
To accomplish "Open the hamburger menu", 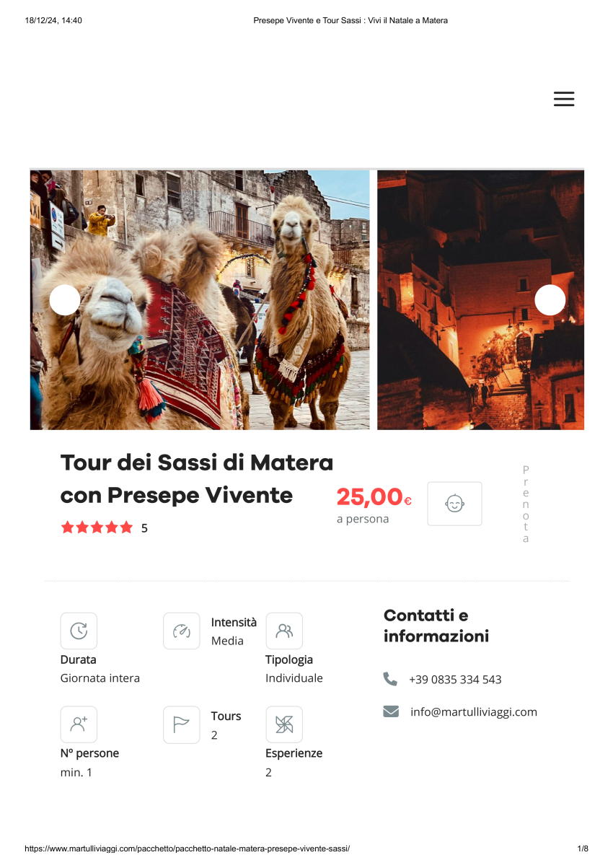I will 563,100.
